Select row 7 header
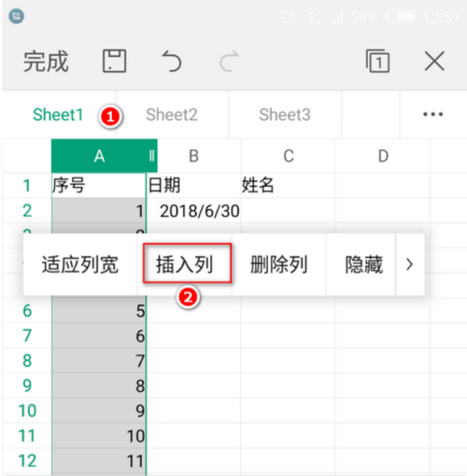Viewport: 467px width, 476px height. [x=27, y=336]
